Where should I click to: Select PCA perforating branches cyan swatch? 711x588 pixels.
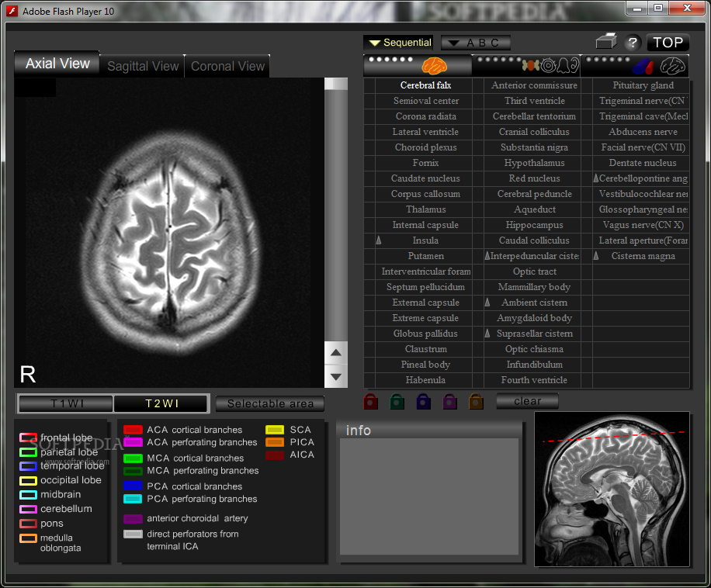click(133, 499)
